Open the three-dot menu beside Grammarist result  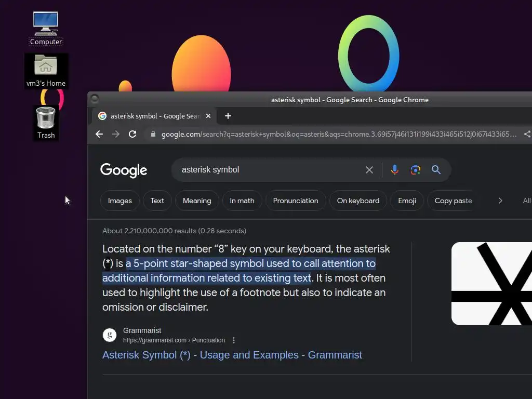234,340
